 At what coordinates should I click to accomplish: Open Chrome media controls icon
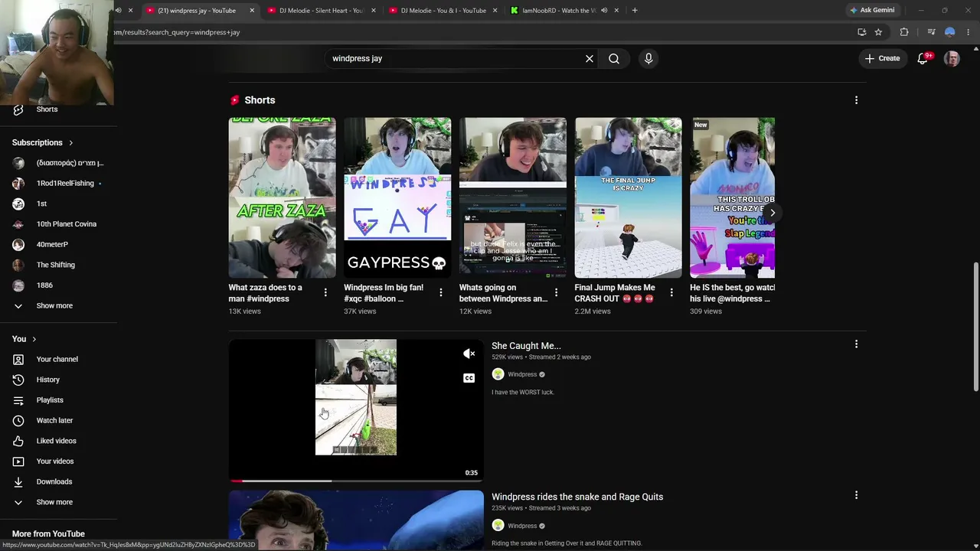click(931, 32)
